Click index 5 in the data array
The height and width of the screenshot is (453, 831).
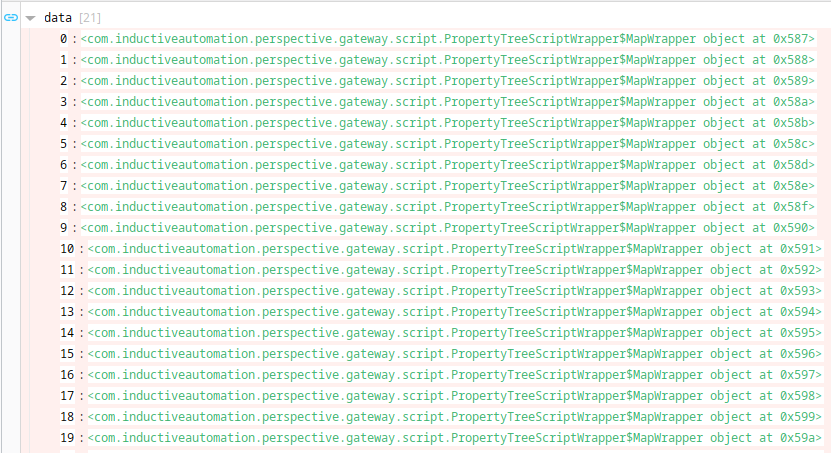tap(64, 144)
